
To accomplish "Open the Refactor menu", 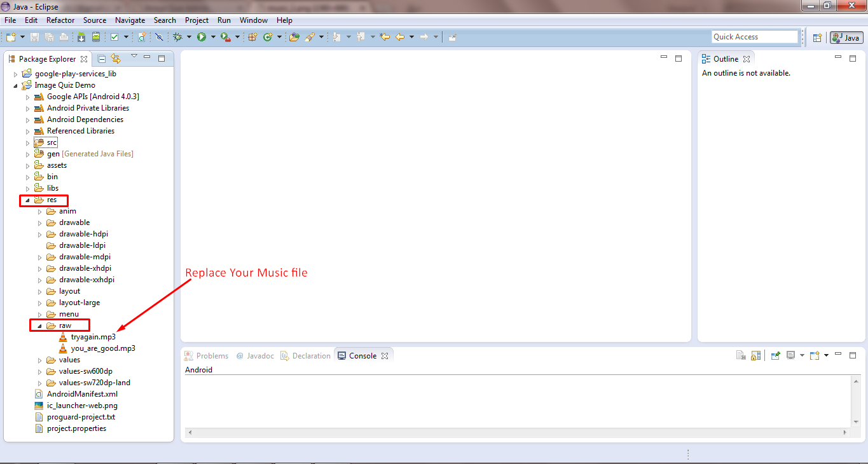I will click(x=60, y=20).
